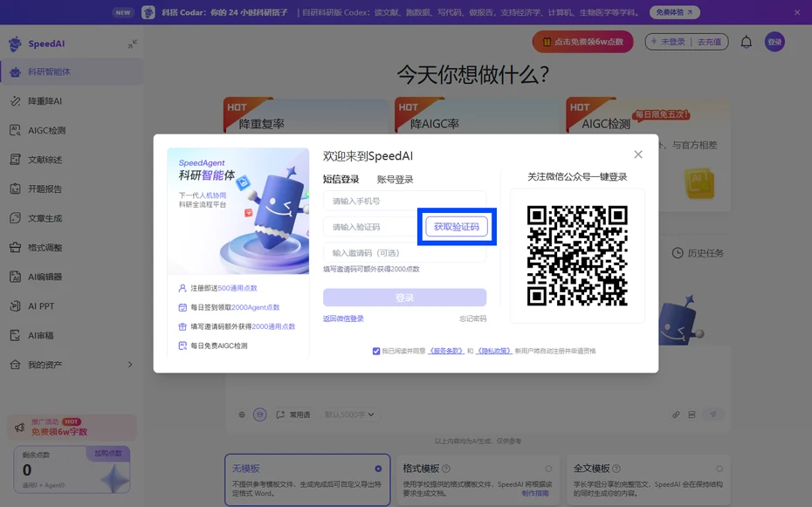Open notifications with the bell icon

(x=746, y=42)
